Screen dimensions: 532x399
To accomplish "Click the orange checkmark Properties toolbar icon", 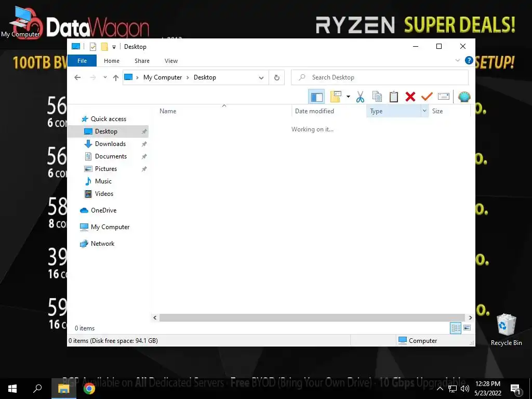I will click(x=427, y=97).
